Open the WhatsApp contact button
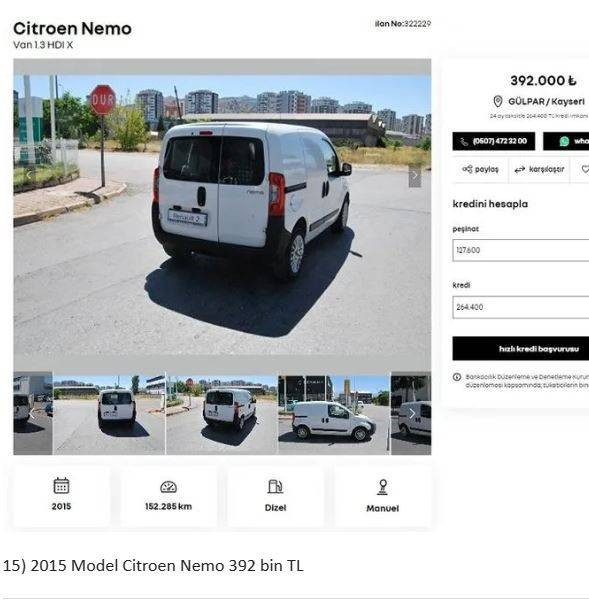Viewport: 589px width, 612px height. click(566, 141)
